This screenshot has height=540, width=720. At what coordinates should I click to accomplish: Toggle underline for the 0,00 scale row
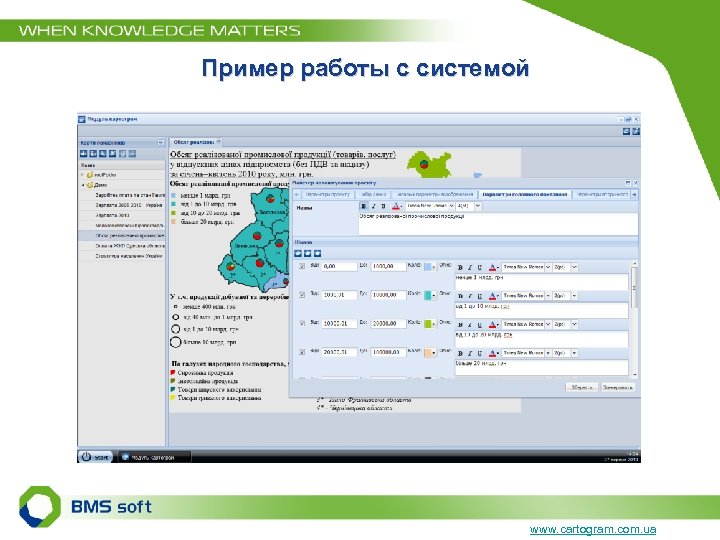tap(479, 267)
